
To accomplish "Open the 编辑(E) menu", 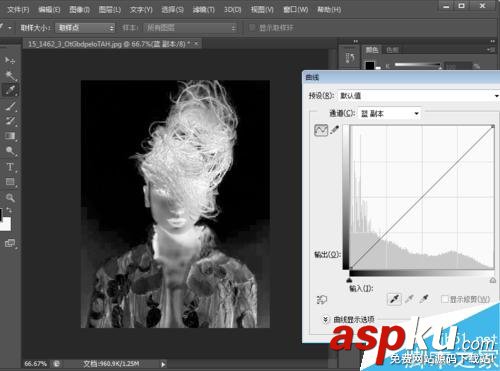I will [x=49, y=9].
